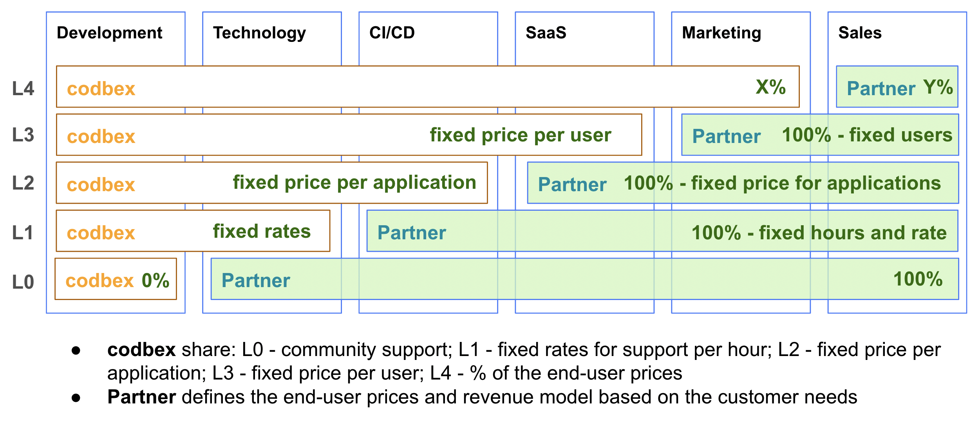This screenshot has width=980, height=423.
Task: Select '100% - fixed hours and rate' text
Action: point(819,233)
